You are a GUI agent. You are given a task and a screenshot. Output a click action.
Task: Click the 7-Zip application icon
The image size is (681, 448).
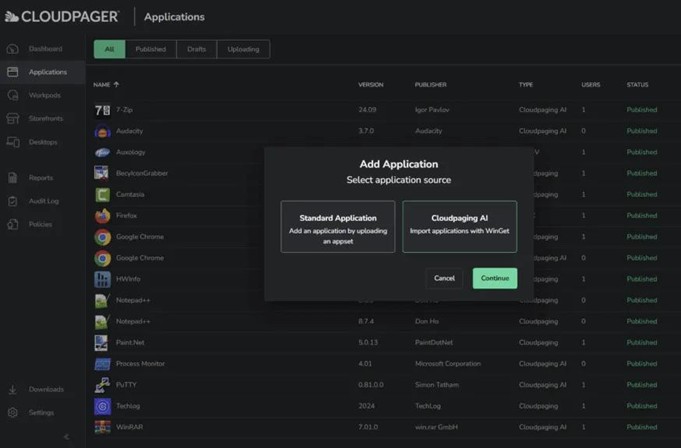[x=102, y=110]
